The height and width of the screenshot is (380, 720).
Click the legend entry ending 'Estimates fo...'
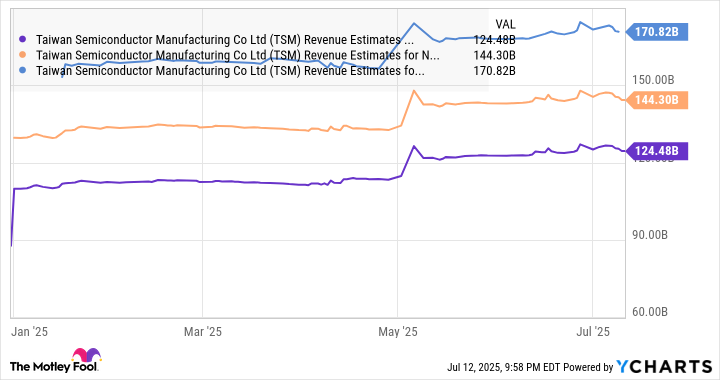(x=230, y=71)
